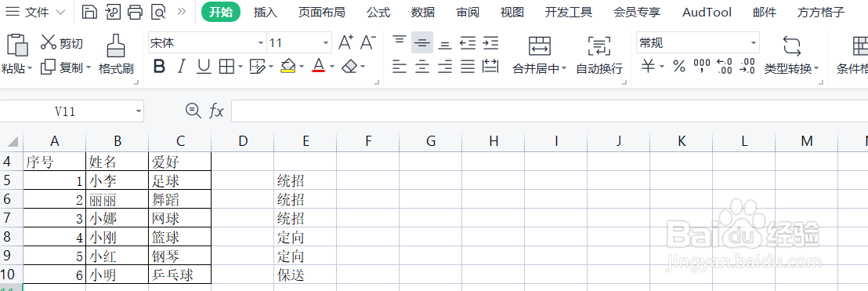
Task: Switch to the 数据 (Data) tab
Action: coord(424,12)
